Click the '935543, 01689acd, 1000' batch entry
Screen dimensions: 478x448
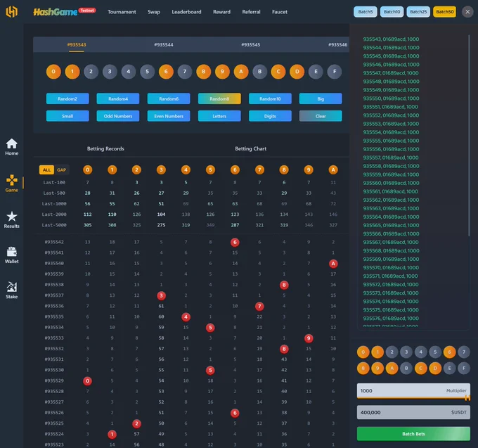391,39
